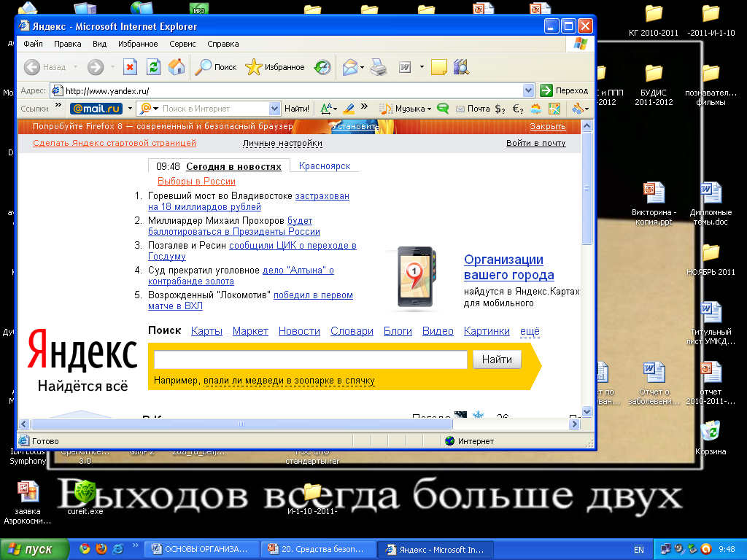Expand hidden Mail.ru toolbar buttons chevron

click(x=365, y=106)
